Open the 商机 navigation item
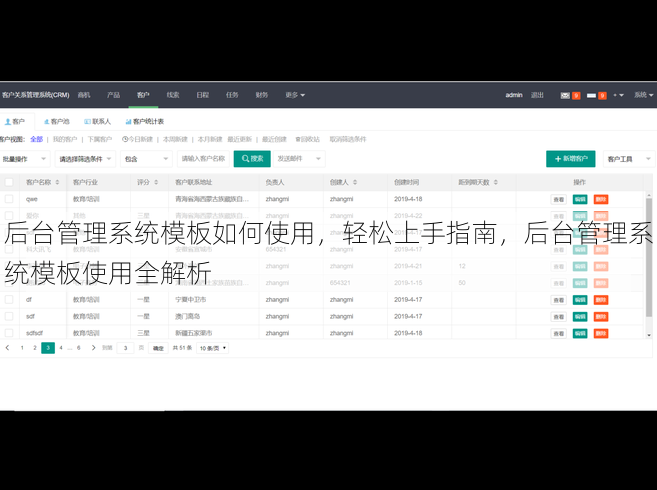This screenshot has width=657, height=490. click(x=84, y=95)
